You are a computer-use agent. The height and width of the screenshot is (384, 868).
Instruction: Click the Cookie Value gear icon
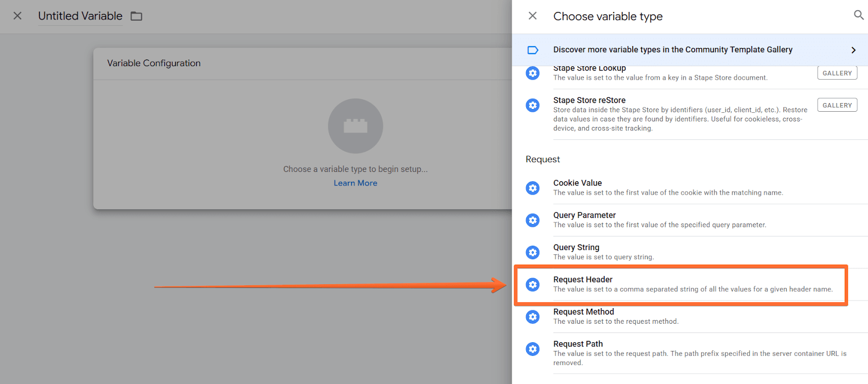pyautogui.click(x=533, y=188)
